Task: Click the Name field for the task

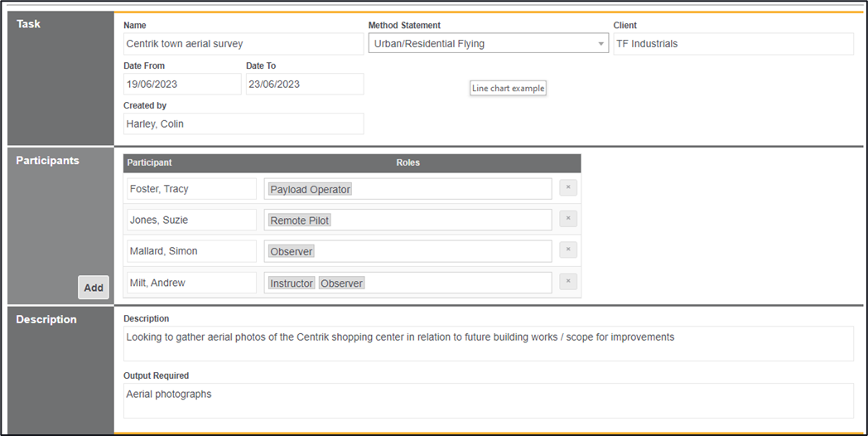Action: [x=243, y=44]
